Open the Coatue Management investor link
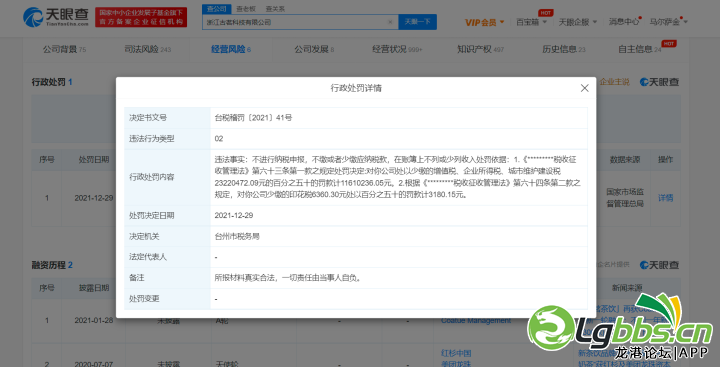 click(x=476, y=321)
